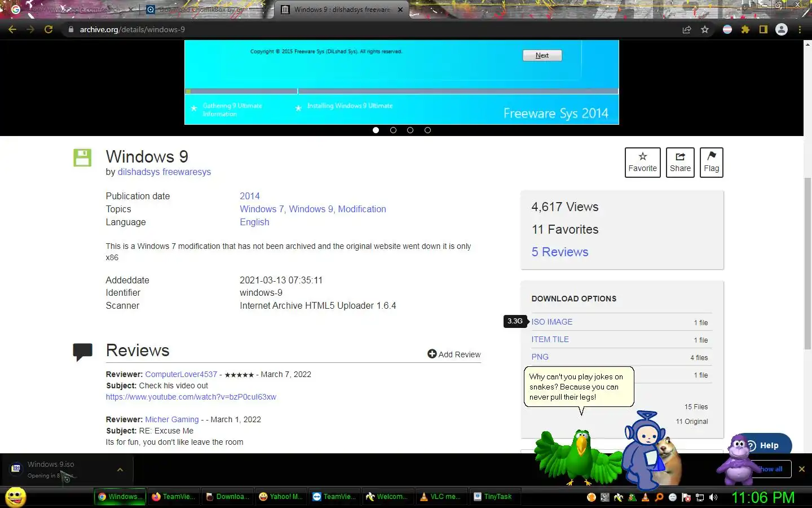The width and height of the screenshot is (812, 508).
Task: Click the Share button
Action: (x=680, y=163)
